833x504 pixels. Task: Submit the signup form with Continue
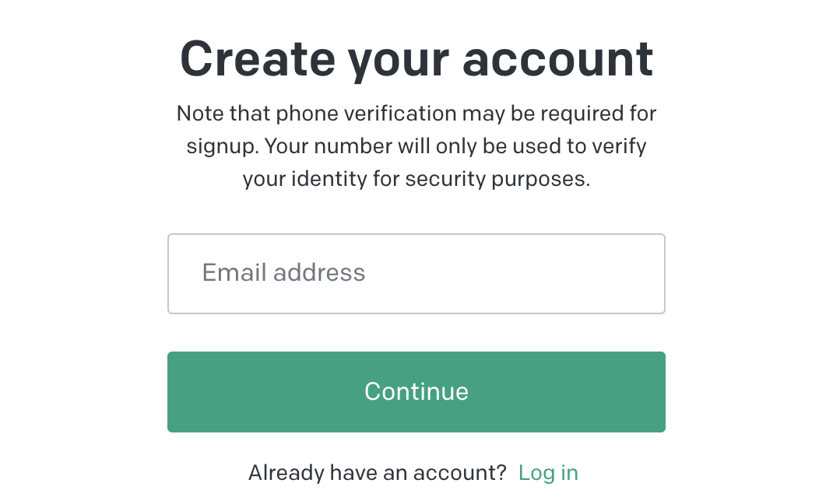(x=416, y=391)
